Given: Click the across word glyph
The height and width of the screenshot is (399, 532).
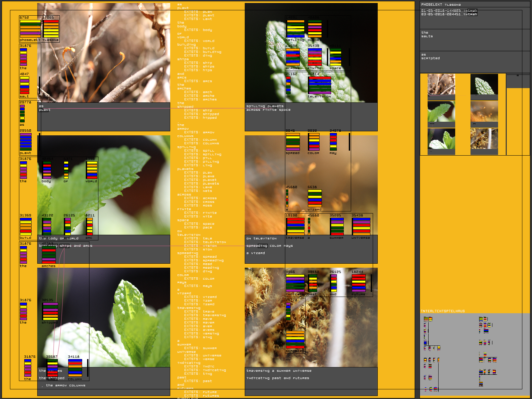Looking at the screenshot, I should point(293,57).
